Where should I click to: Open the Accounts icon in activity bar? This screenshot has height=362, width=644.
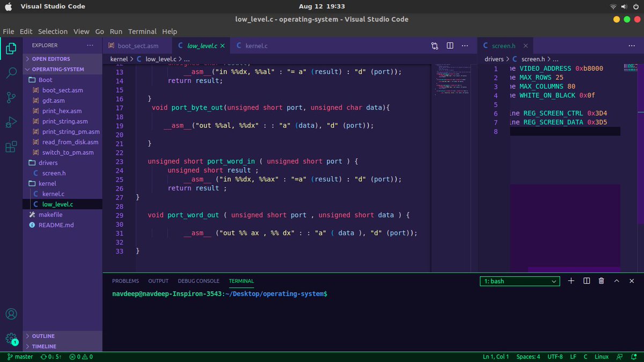11,314
